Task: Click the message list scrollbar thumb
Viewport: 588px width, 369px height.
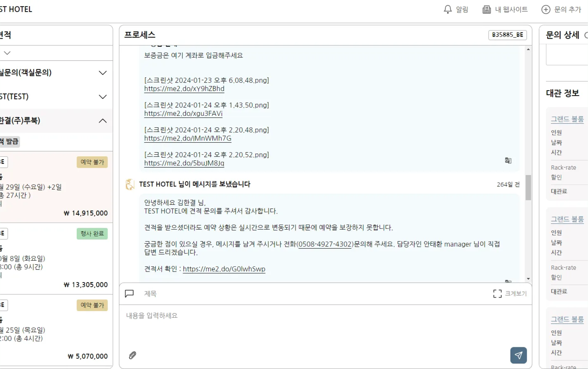Action: tap(528, 187)
